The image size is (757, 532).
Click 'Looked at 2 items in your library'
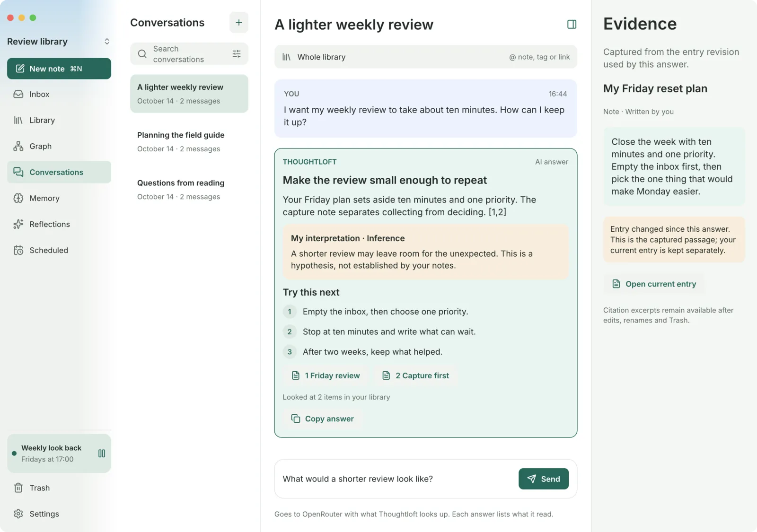pyautogui.click(x=336, y=397)
